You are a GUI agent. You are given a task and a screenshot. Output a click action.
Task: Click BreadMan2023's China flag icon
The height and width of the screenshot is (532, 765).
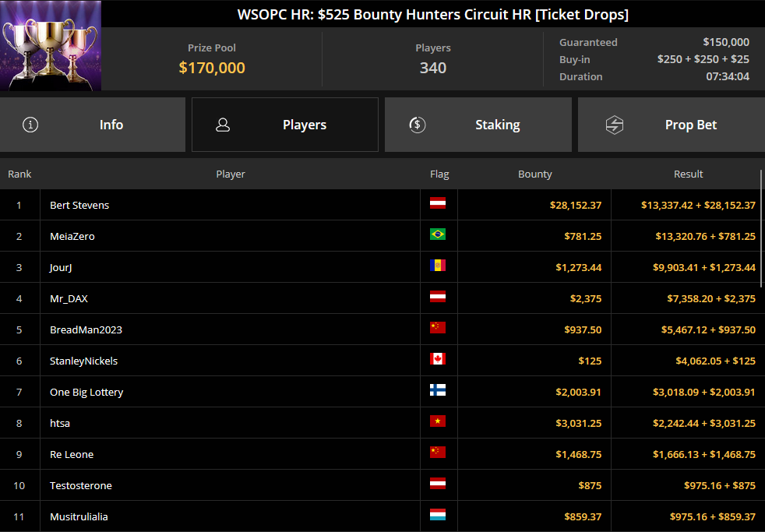click(x=438, y=328)
